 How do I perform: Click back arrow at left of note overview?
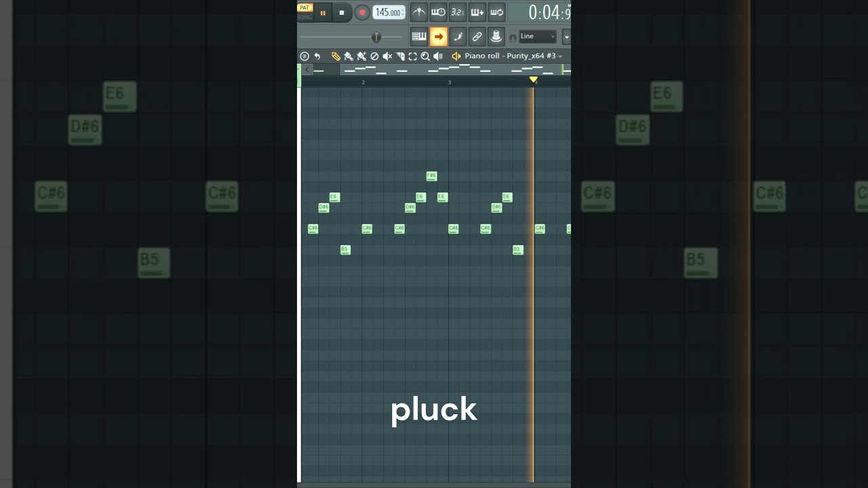coord(307,69)
